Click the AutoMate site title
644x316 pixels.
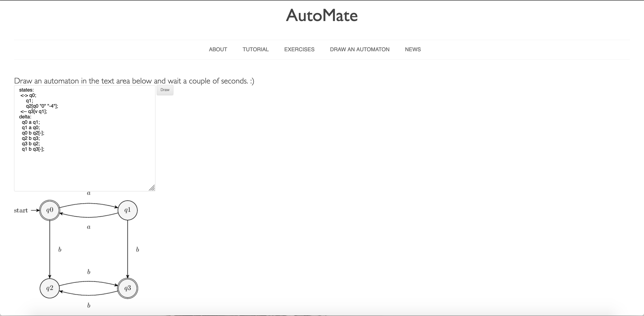click(322, 15)
